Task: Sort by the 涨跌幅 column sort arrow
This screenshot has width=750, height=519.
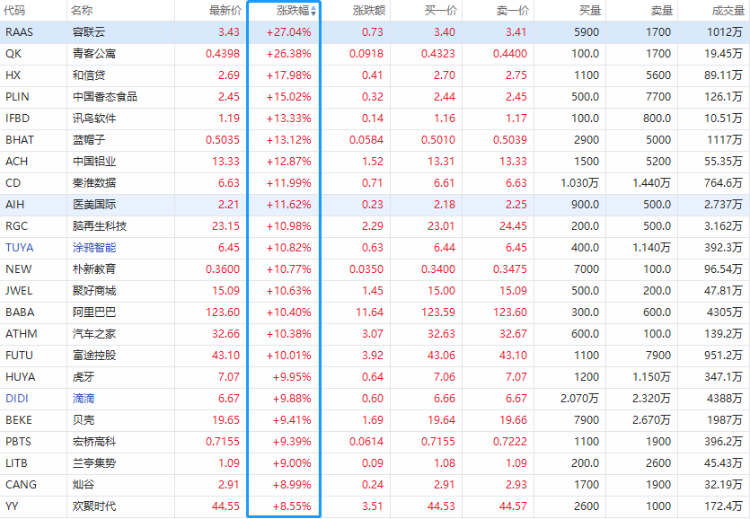Action: click(x=313, y=11)
